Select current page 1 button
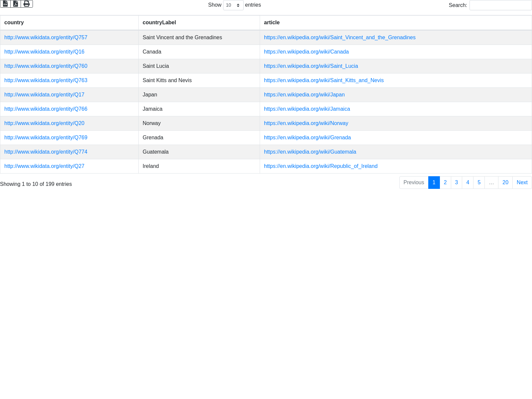Image resolution: width=532 pixels, height=399 pixels. click(x=434, y=183)
